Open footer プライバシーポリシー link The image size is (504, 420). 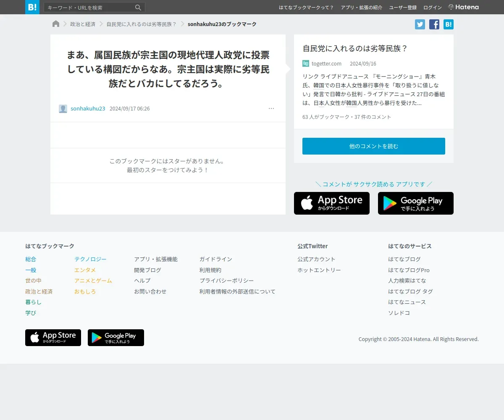pos(226,281)
